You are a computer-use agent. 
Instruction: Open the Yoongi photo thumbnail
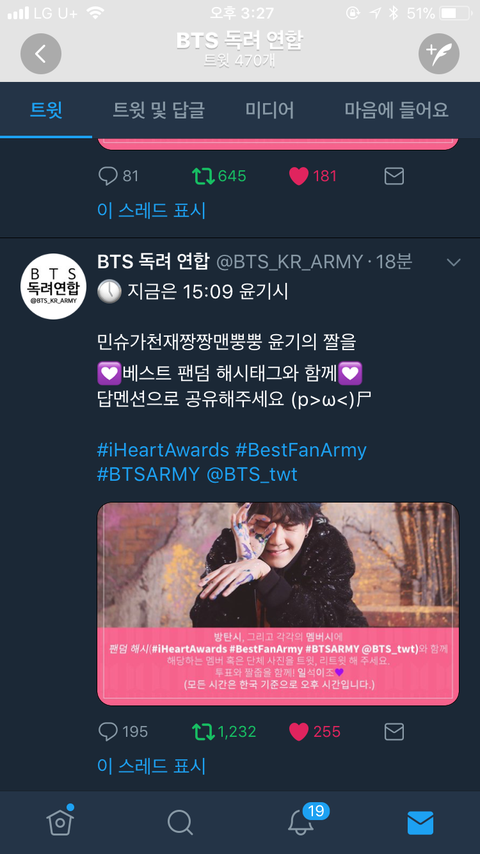278,603
